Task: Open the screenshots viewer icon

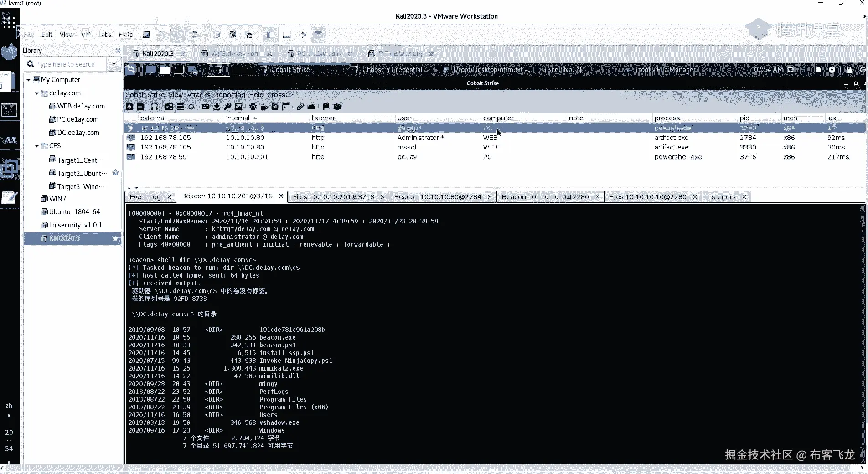Action: click(238, 107)
